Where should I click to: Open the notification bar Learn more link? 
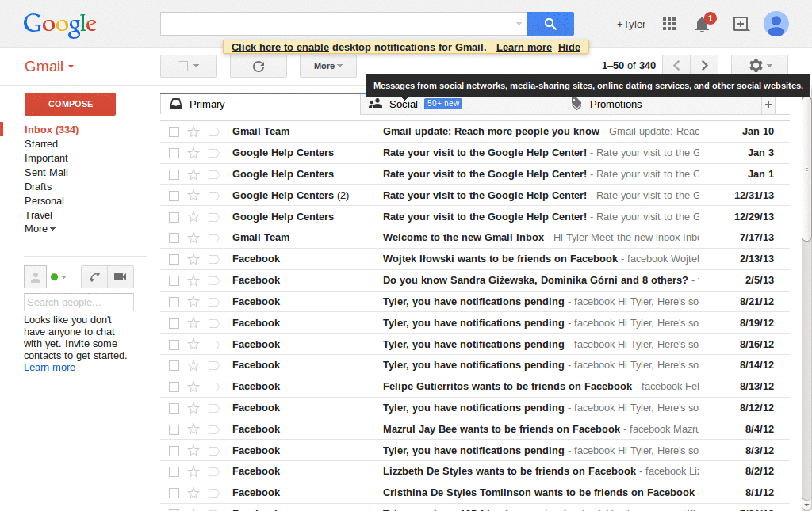[524, 48]
